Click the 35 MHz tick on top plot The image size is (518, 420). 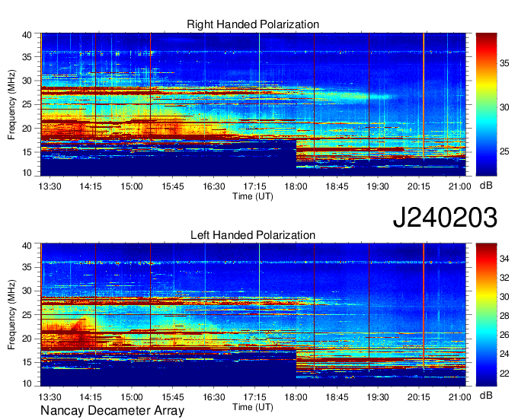point(27,57)
